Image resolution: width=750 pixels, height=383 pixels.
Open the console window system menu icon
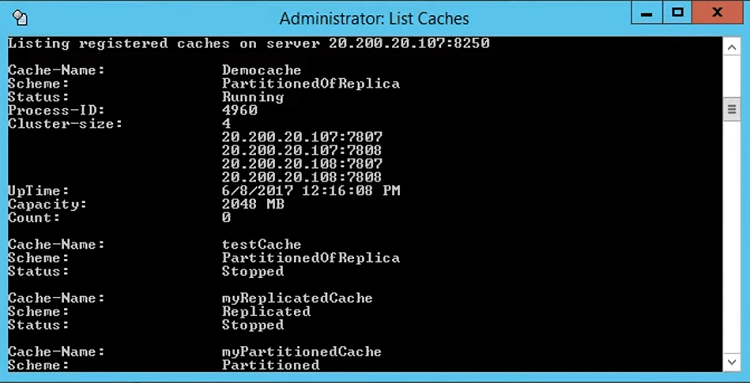(20, 18)
